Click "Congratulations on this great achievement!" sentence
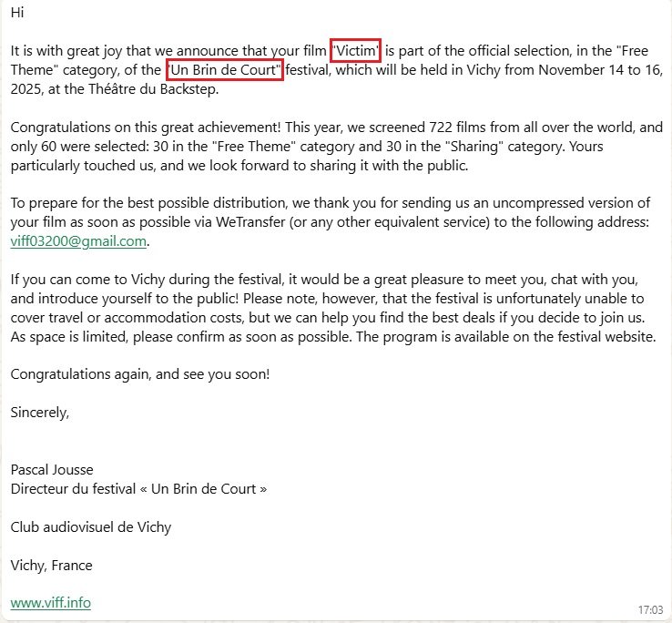 pos(146,128)
